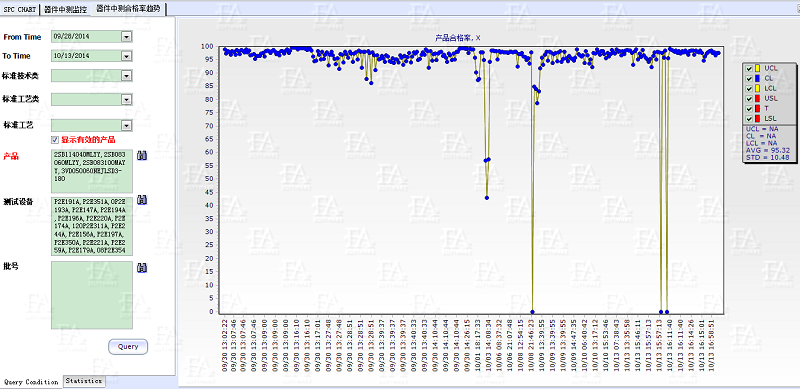The height and width of the screenshot is (389, 800).
Task: Switch to the SPC CHART tab
Action: point(20,9)
